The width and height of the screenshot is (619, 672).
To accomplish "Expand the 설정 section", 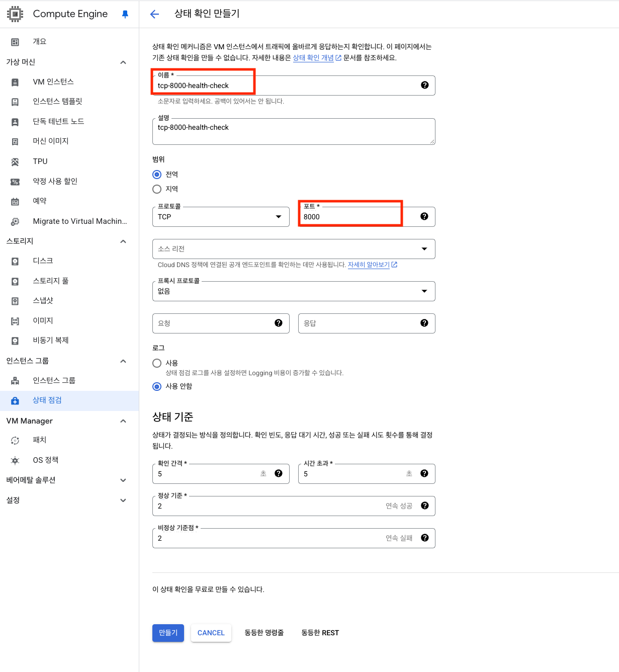I will click(x=123, y=500).
